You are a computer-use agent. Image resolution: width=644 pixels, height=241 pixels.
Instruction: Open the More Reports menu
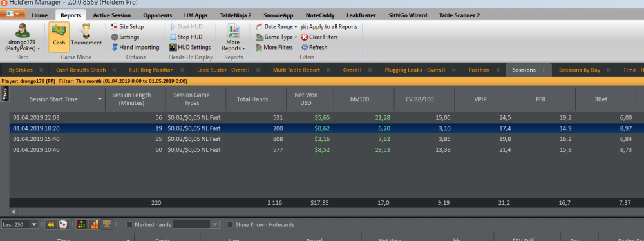click(233, 37)
